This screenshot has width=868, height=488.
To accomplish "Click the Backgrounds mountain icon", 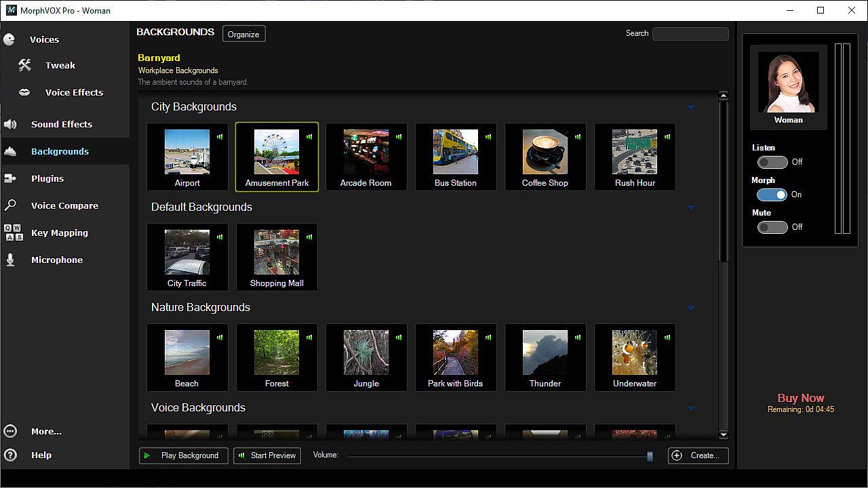I will tap(10, 151).
